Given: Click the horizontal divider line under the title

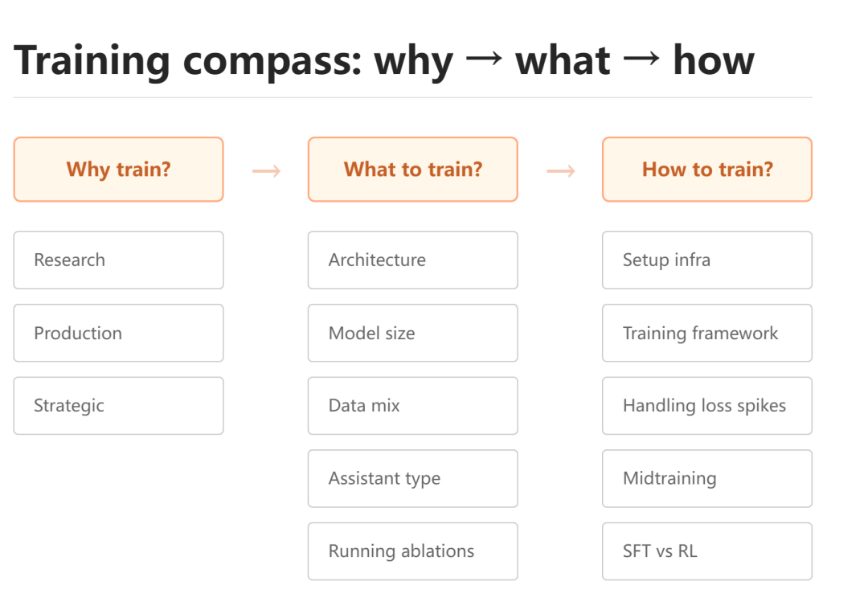Looking at the screenshot, I should point(412,98).
